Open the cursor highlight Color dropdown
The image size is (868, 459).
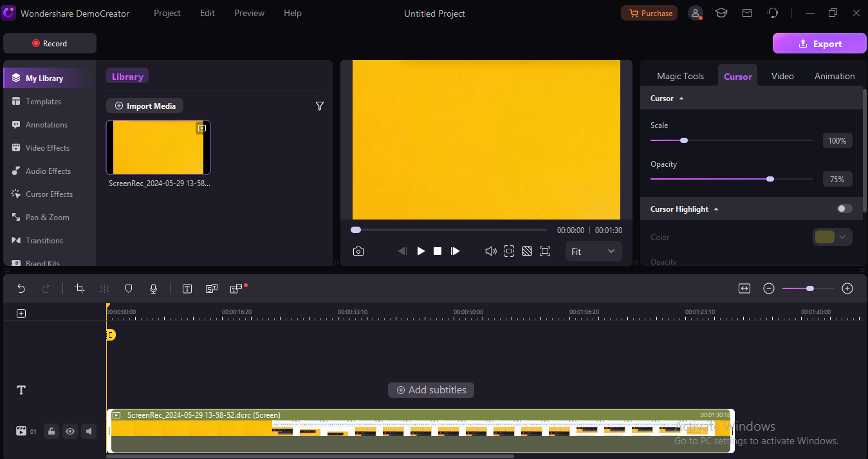click(832, 237)
